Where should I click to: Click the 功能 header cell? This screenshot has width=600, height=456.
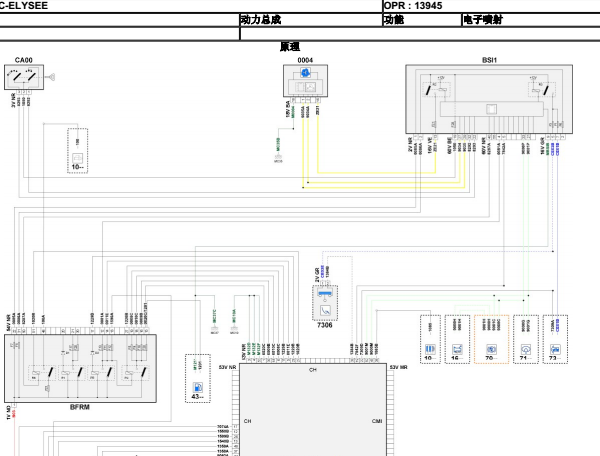[x=394, y=20]
